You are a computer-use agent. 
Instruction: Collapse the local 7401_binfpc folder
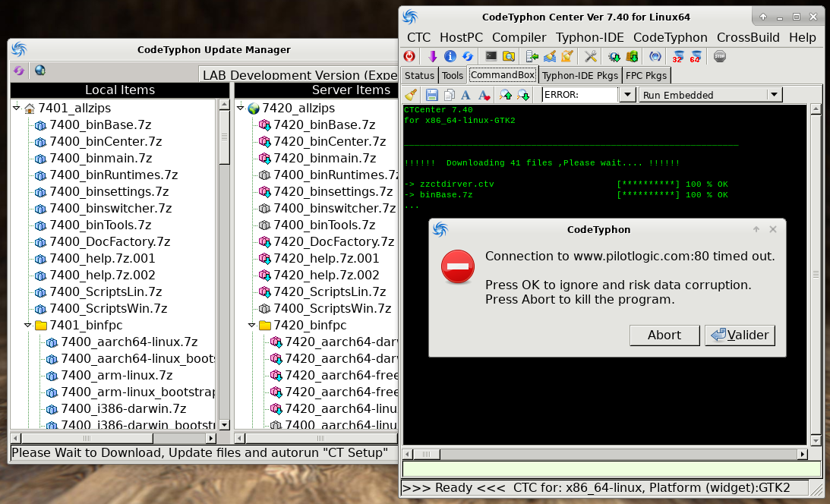(27, 325)
